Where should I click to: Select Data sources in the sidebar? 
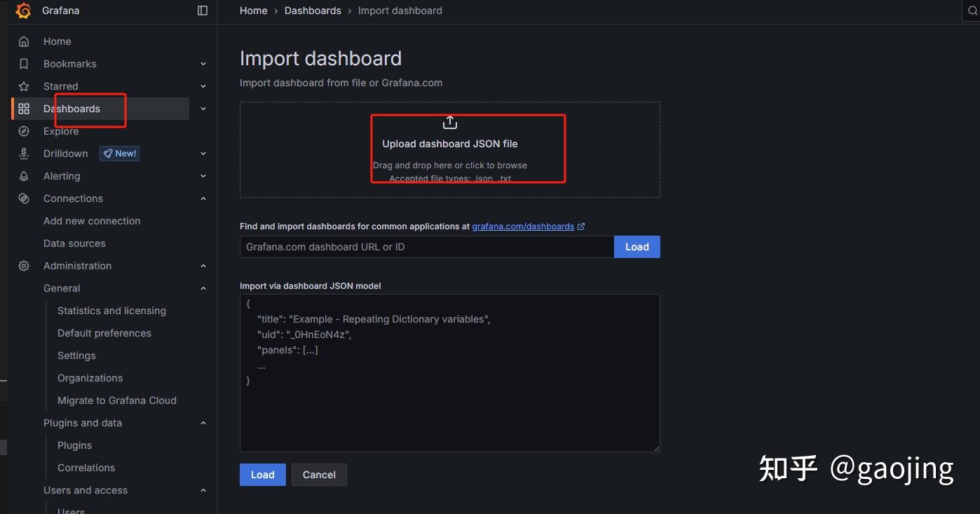pos(74,243)
